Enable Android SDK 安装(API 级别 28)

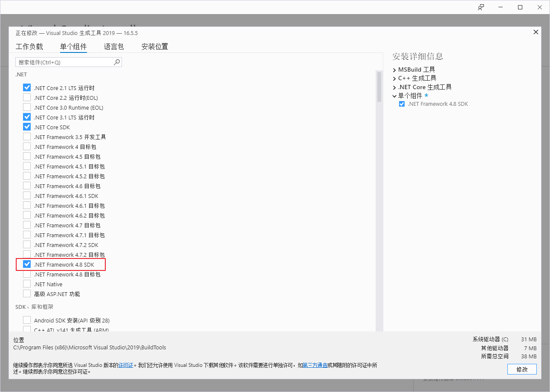pyautogui.click(x=27, y=319)
